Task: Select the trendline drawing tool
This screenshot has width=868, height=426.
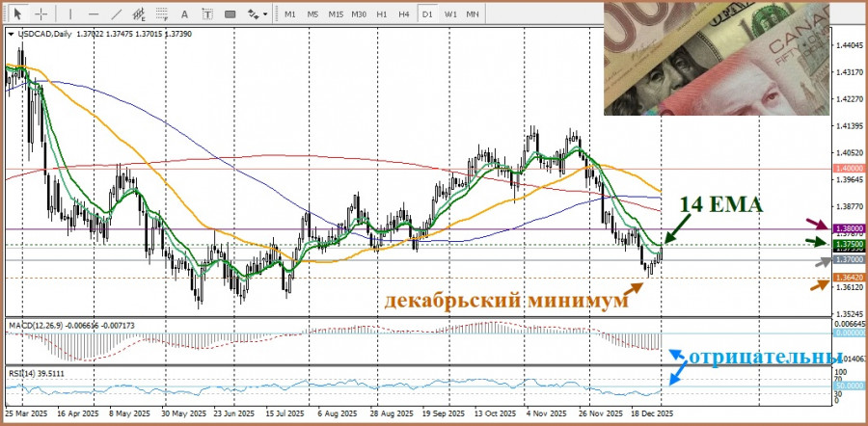Action: coord(117,13)
